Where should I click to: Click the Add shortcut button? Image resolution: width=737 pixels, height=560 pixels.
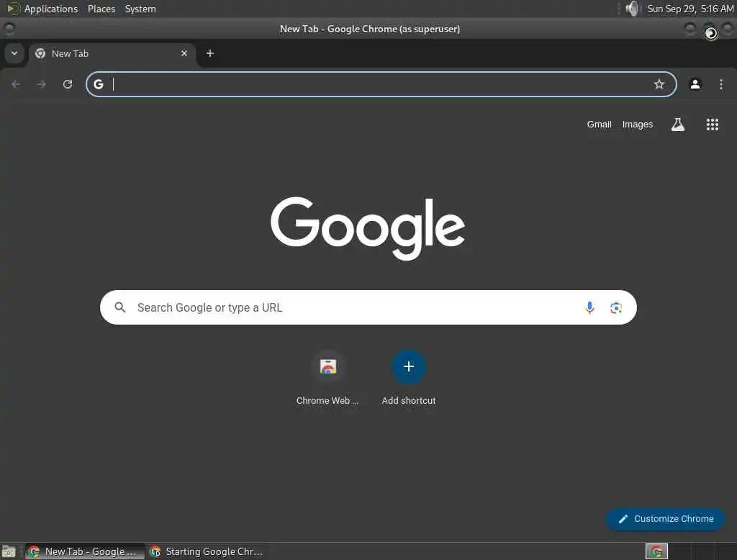click(x=409, y=377)
